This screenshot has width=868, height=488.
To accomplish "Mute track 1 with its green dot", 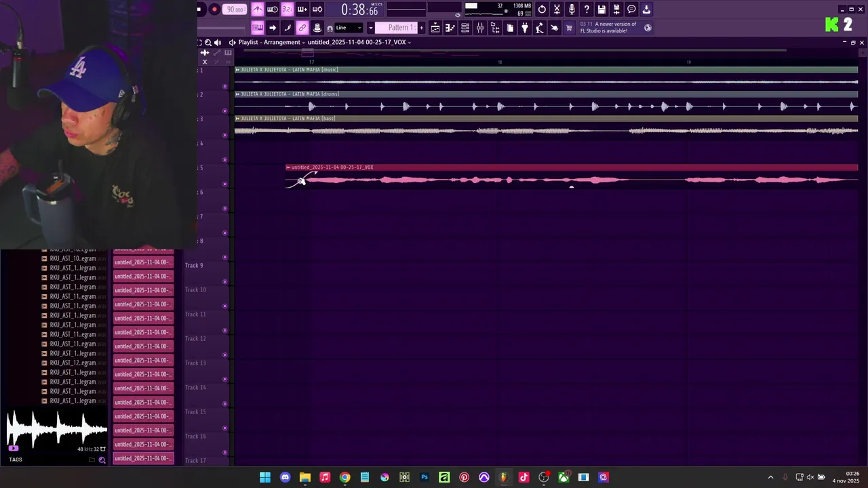I will click(x=224, y=86).
